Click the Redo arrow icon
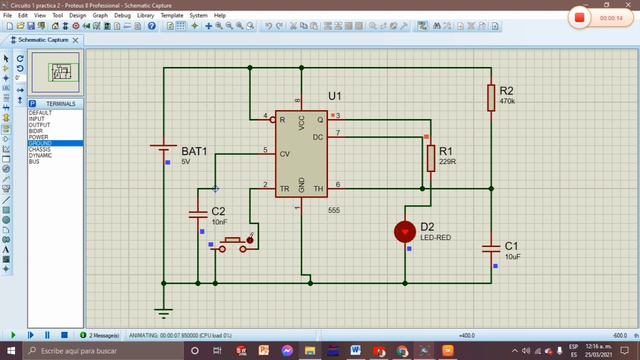This screenshot has width=640, height=360. click(279, 26)
